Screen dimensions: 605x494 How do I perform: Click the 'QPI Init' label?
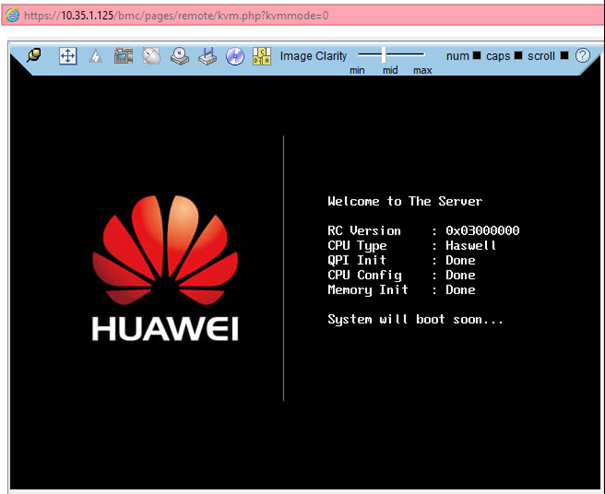(x=357, y=260)
